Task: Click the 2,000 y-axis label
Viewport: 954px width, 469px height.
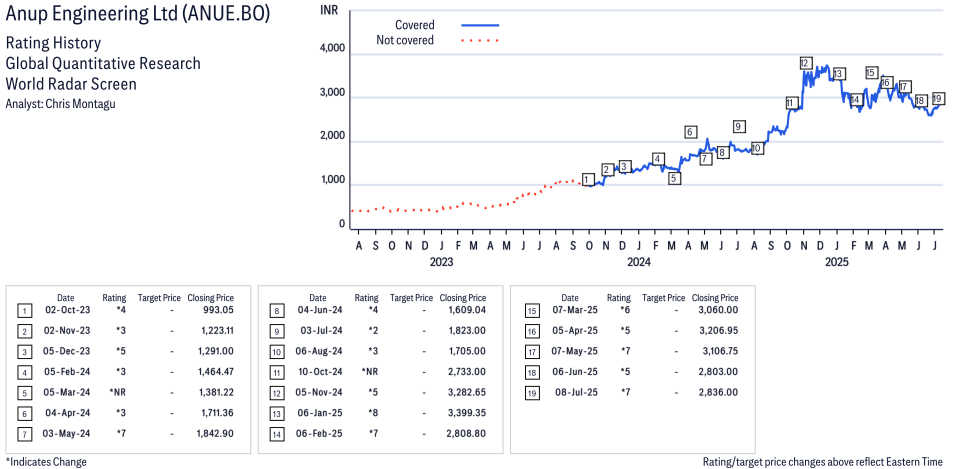Action: (333, 137)
